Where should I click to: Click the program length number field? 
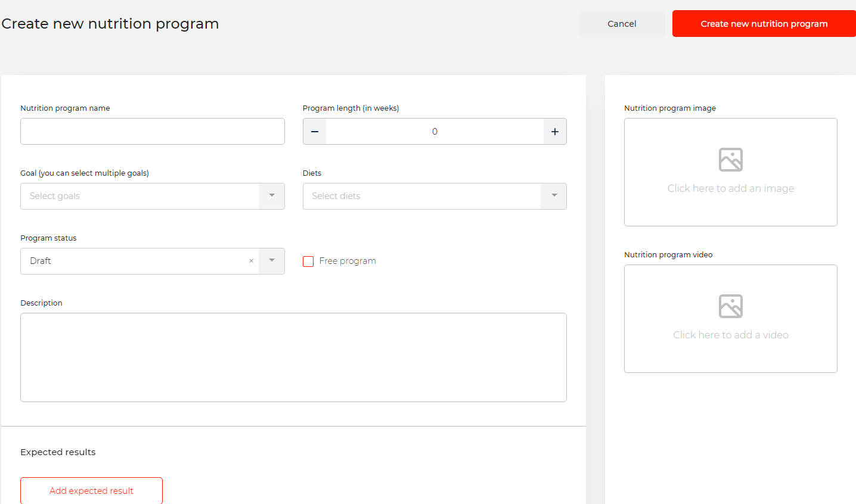click(435, 132)
